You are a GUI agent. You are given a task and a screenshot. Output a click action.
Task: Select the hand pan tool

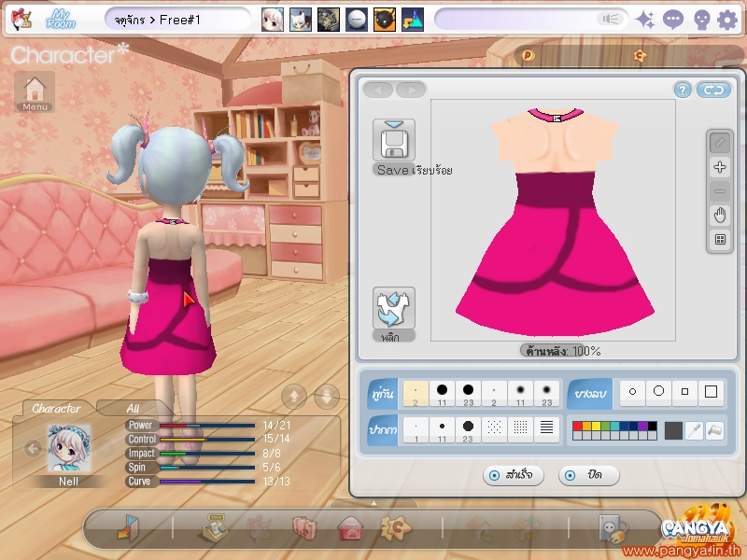(x=720, y=216)
